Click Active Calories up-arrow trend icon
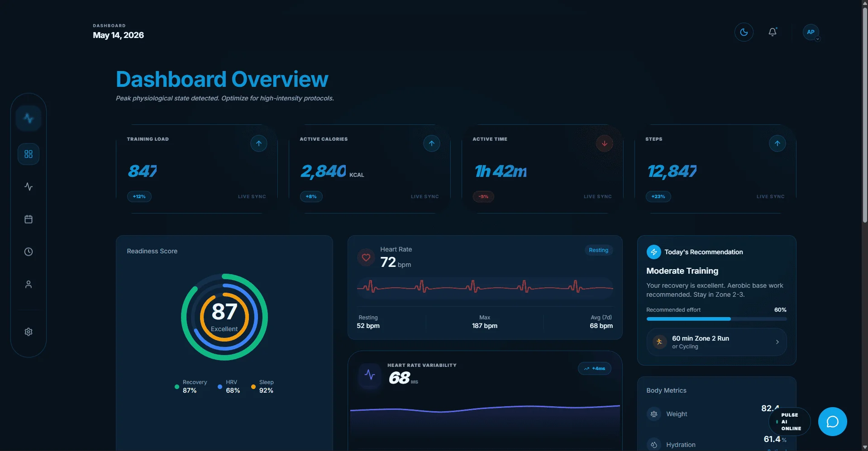Viewport: 868px width, 451px height. tap(432, 143)
